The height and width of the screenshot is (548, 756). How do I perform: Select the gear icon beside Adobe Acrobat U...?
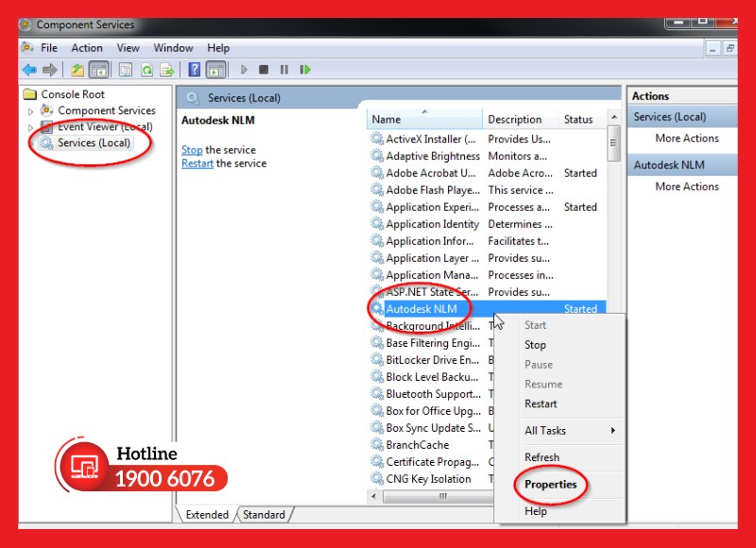376,173
